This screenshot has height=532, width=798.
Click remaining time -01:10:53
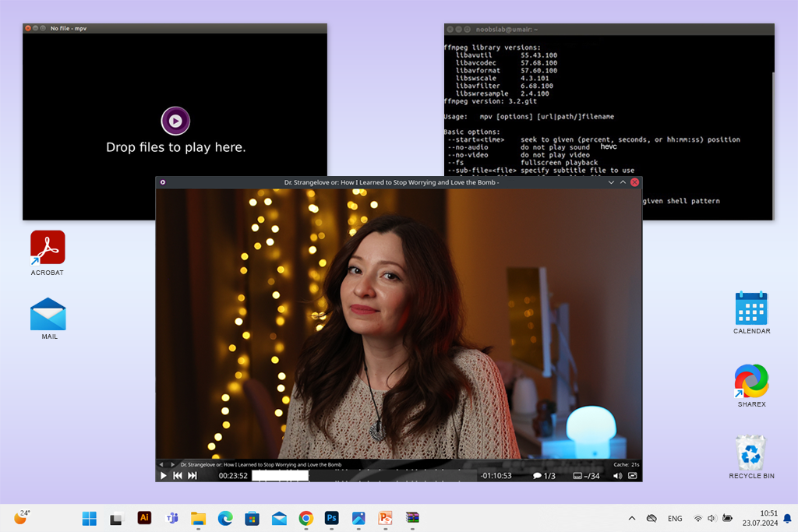(496, 476)
